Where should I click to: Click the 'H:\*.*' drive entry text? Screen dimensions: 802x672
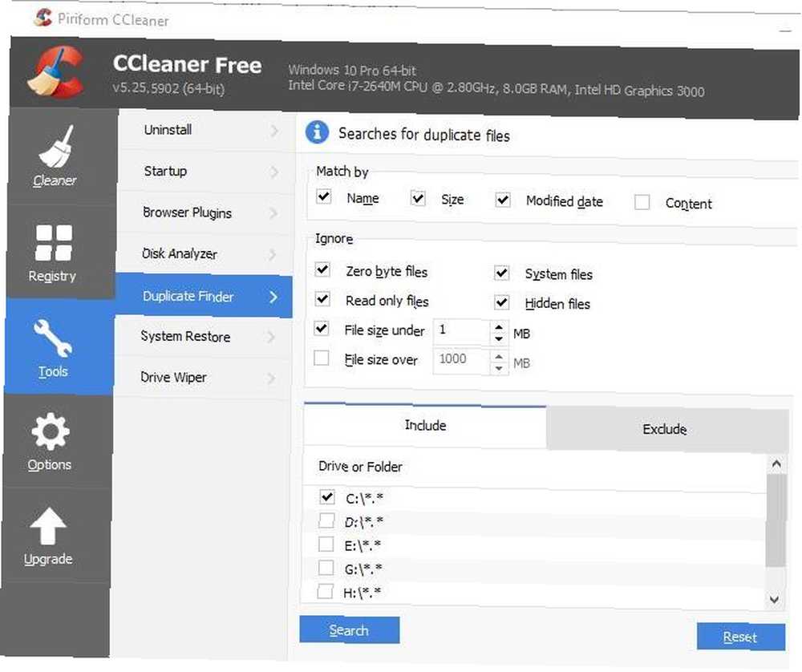point(363,593)
